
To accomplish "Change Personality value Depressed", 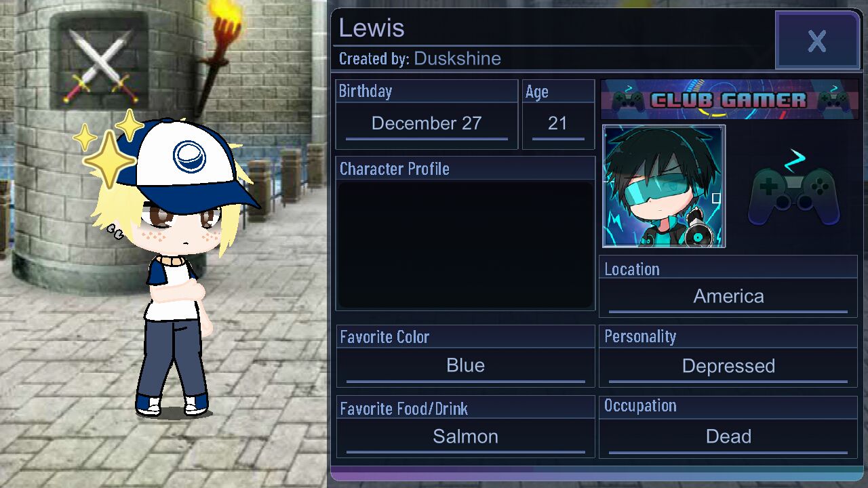I will coord(728,367).
